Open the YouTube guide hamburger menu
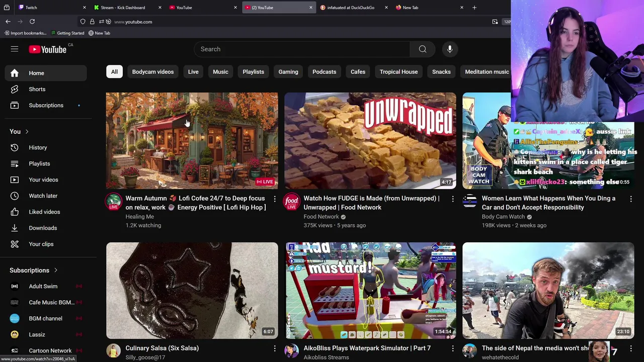 point(15,49)
